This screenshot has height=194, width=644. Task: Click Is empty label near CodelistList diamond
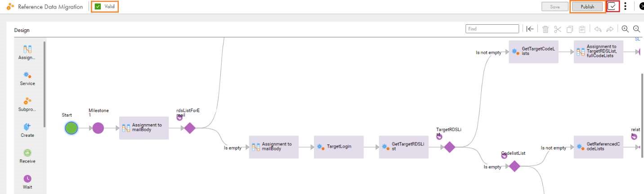coord(492,167)
